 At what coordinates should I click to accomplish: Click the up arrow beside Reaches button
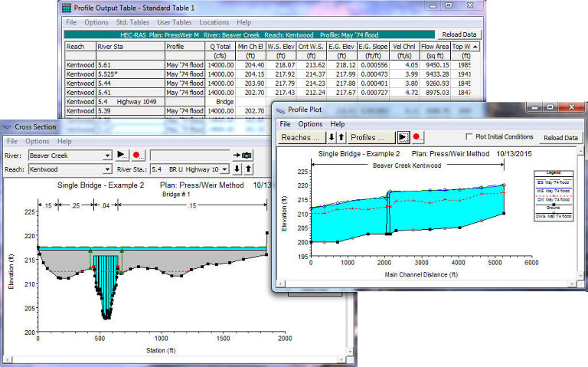(x=341, y=137)
